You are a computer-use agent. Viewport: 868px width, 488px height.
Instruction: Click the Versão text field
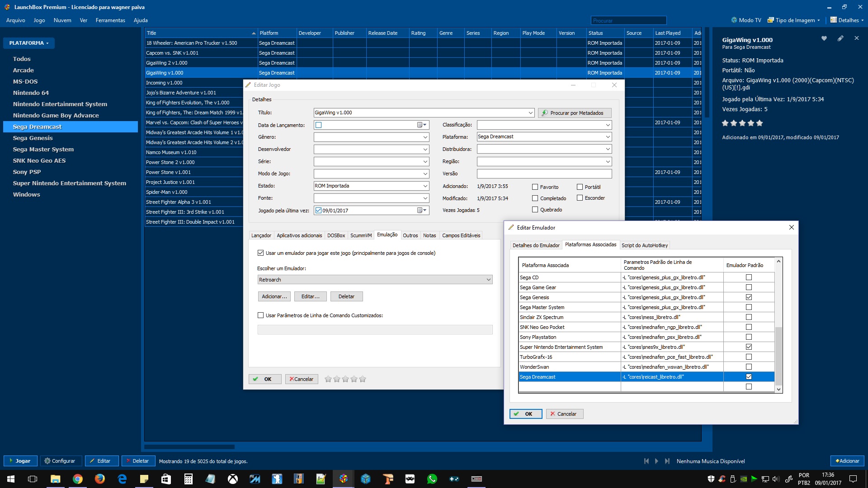click(x=544, y=174)
